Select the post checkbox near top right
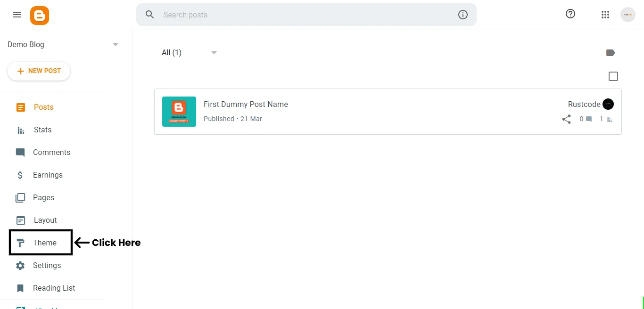Viewport: 644px width, 309px height. [613, 76]
